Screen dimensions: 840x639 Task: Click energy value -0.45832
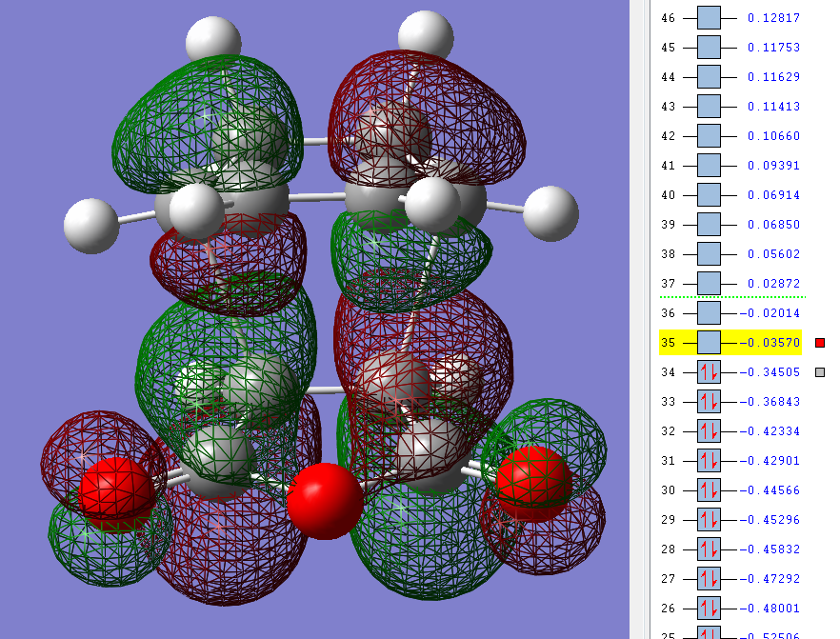[x=770, y=549]
